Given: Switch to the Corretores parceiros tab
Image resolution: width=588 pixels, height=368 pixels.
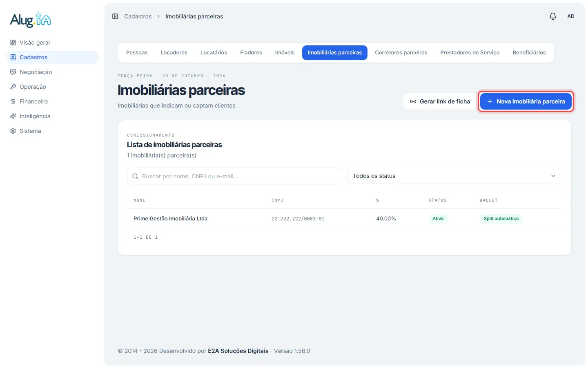Looking at the screenshot, I should [x=401, y=53].
